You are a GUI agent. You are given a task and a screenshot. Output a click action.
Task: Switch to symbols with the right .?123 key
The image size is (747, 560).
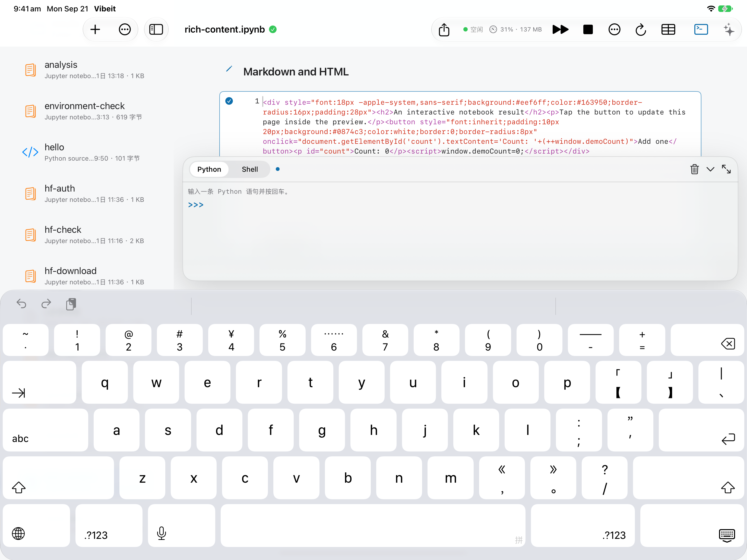click(583, 526)
